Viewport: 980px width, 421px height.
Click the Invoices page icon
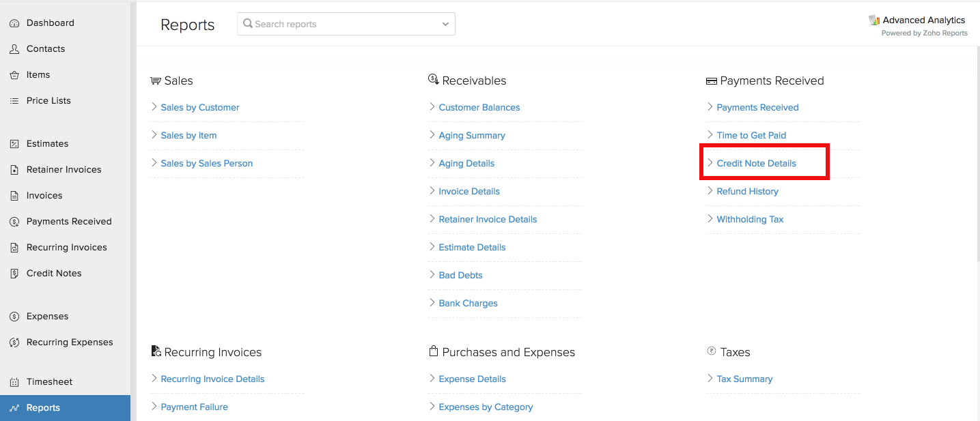[14, 196]
